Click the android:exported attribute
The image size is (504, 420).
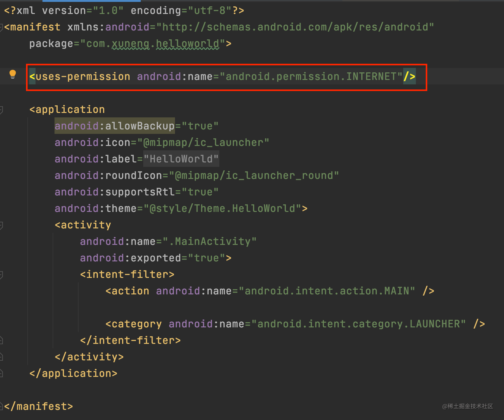[x=130, y=258]
